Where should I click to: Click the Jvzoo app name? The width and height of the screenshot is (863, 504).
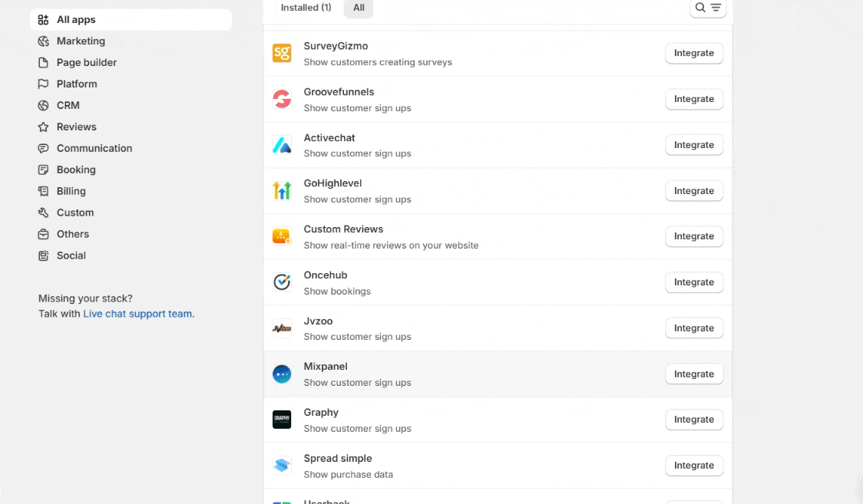[318, 321]
